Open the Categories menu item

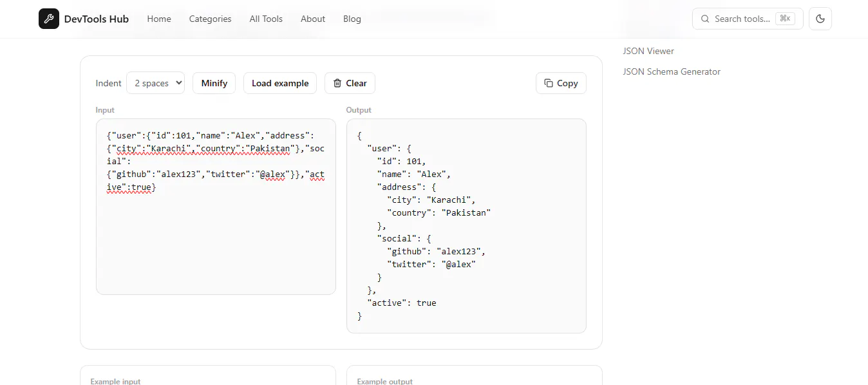tap(210, 19)
